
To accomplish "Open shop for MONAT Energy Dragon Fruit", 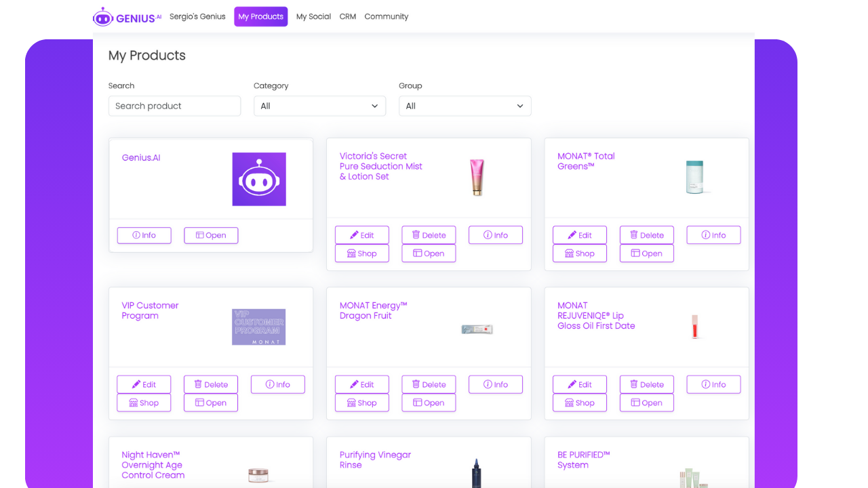I will [362, 403].
